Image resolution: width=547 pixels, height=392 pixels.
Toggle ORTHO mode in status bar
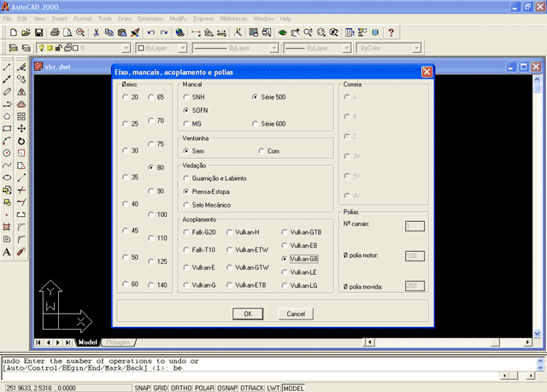click(179, 388)
